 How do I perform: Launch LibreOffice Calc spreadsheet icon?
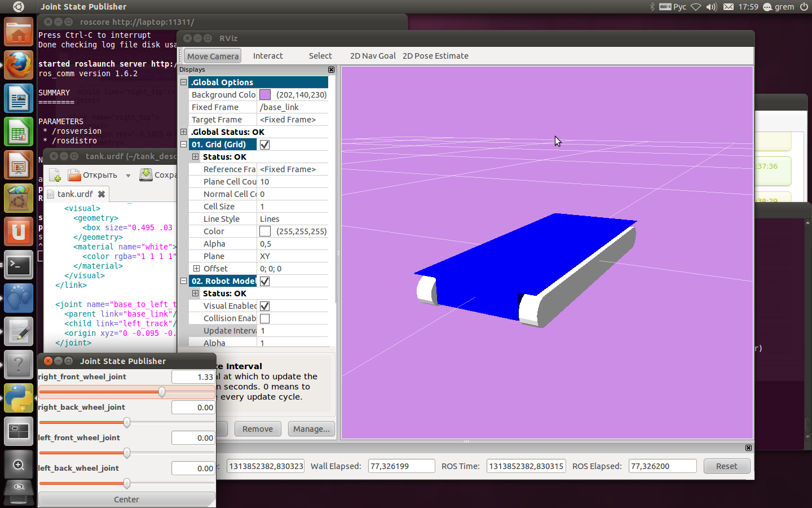point(19,132)
